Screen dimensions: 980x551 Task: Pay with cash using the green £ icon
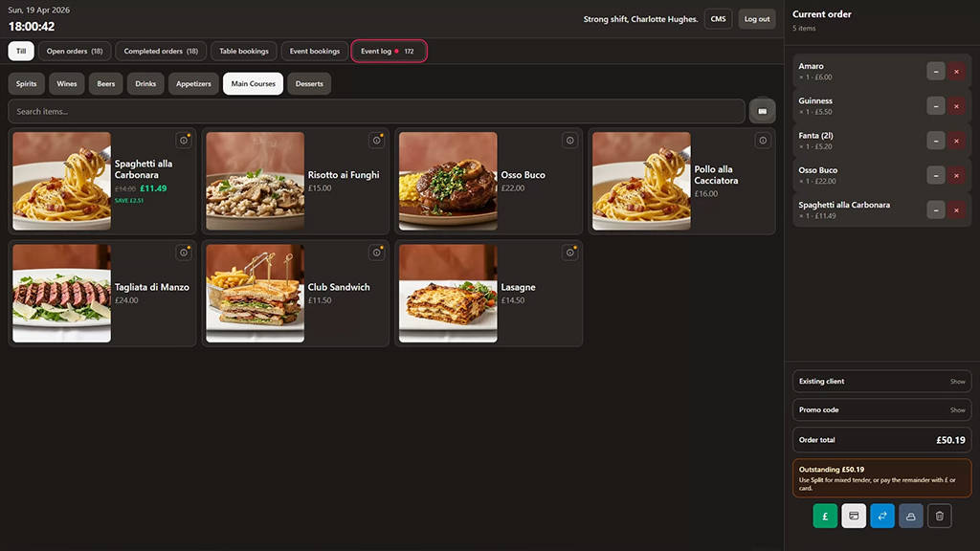pos(825,516)
